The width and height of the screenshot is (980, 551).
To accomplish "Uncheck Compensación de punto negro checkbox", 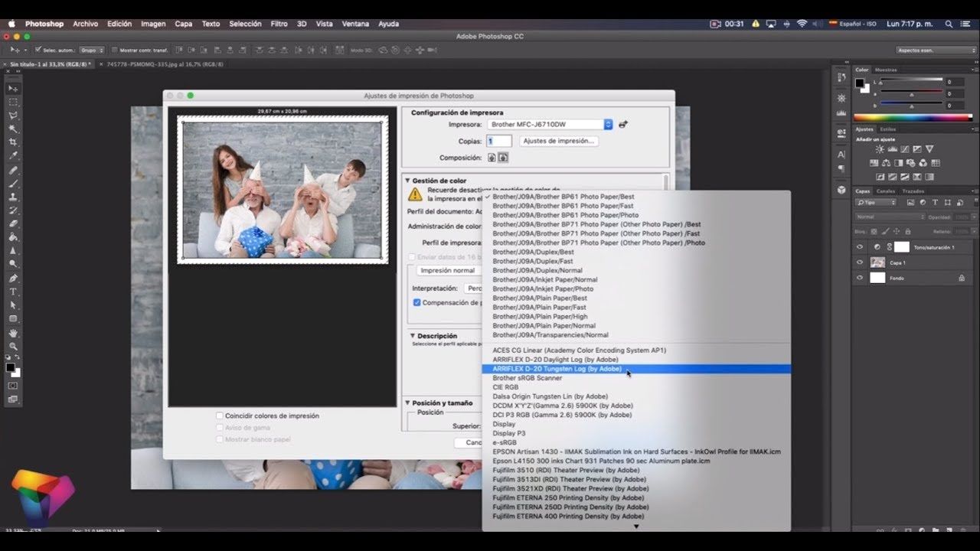I will 417,302.
